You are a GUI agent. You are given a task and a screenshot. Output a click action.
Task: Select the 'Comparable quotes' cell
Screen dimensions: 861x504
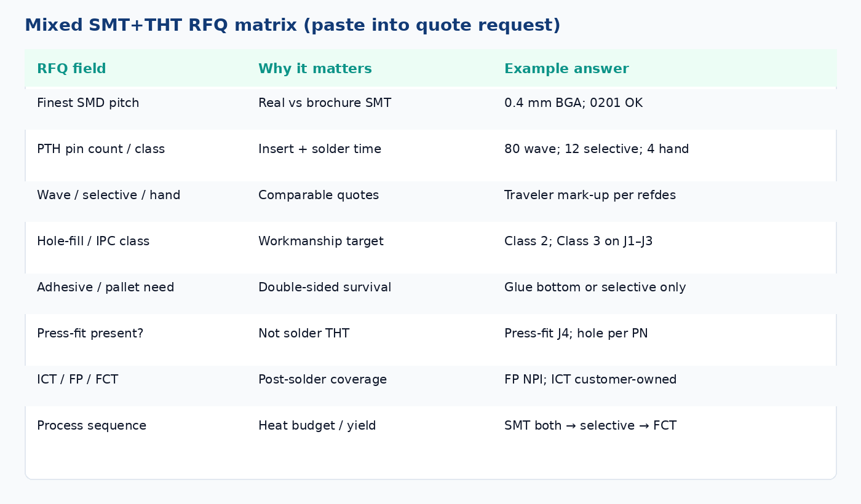(319, 195)
